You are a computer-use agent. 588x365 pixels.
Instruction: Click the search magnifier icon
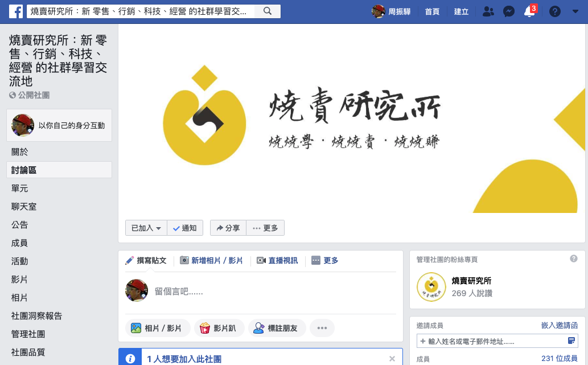pos(268,11)
